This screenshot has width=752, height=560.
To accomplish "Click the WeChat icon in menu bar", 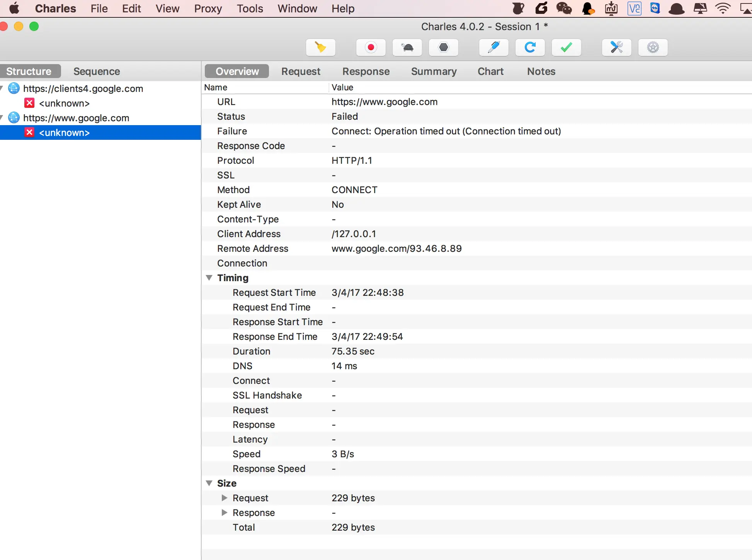I will click(564, 8).
